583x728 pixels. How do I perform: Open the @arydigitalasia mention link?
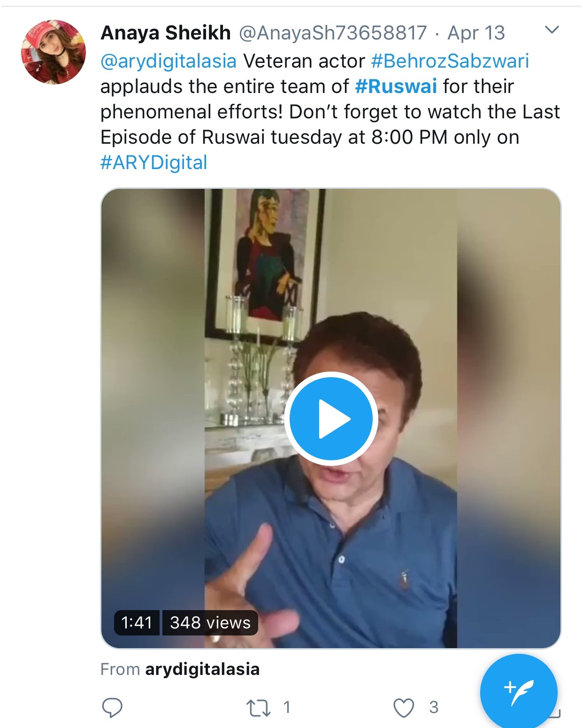coord(169,61)
